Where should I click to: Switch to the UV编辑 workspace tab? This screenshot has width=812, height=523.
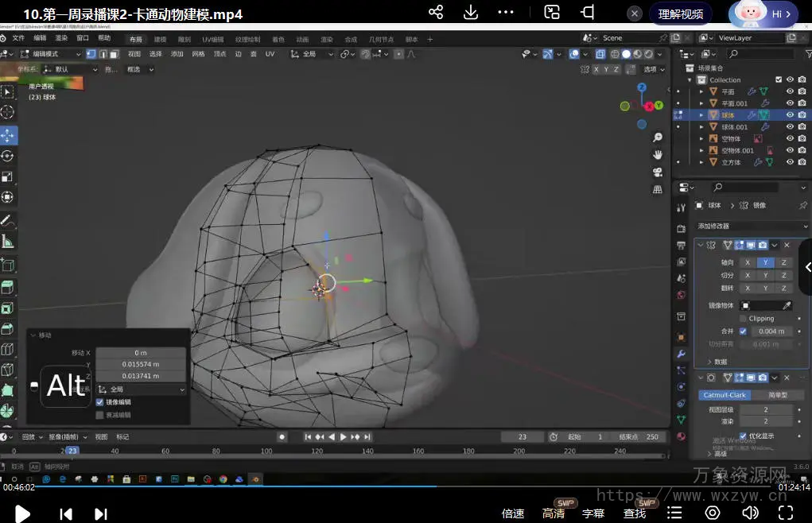pos(212,39)
